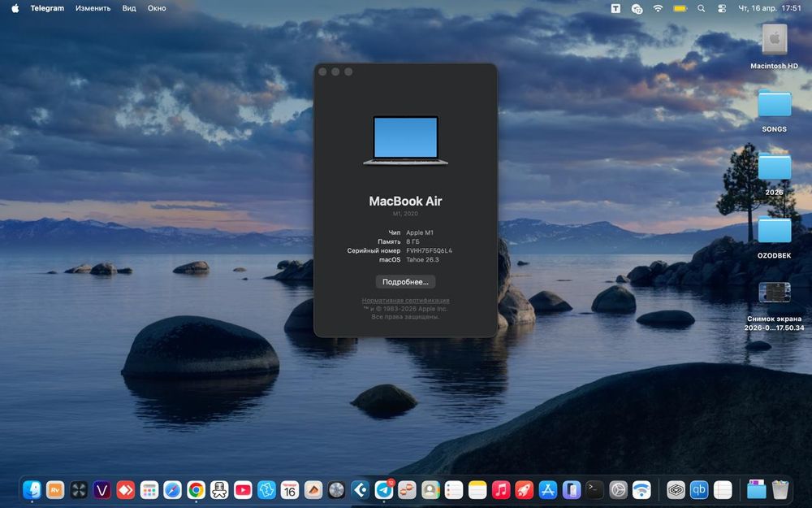Screen dimensions: 812x508
Task: Click the Подробнее... button
Action: click(x=405, y=282)
